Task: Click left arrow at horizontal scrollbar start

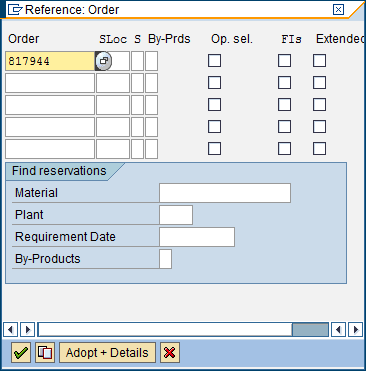Action: coord(10,330)
